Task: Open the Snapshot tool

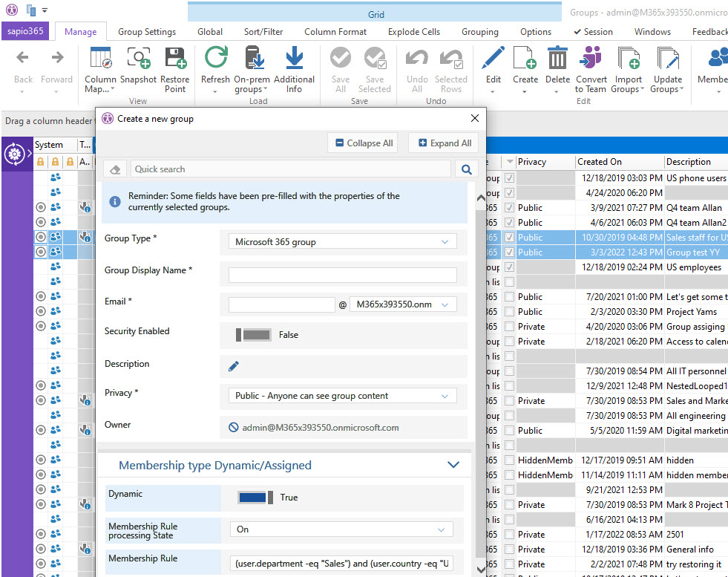Action: (138, 59)
